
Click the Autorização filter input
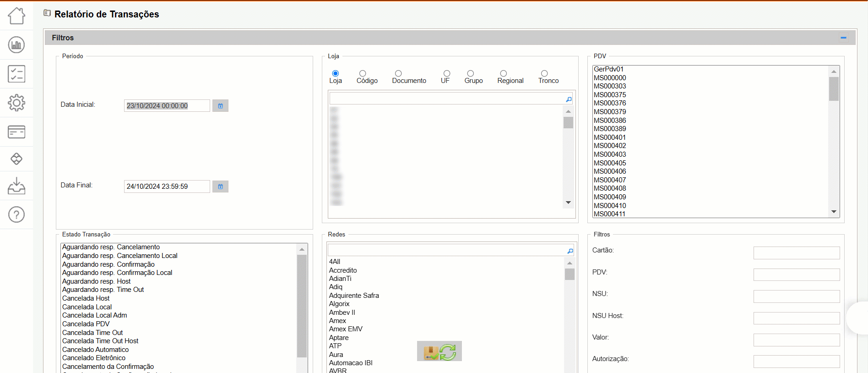click(797, 362)
